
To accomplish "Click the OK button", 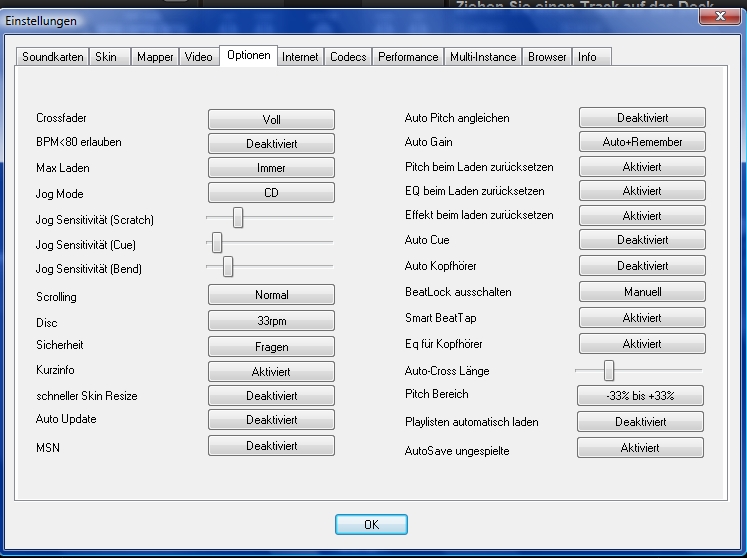I will (x=371, y=524).
